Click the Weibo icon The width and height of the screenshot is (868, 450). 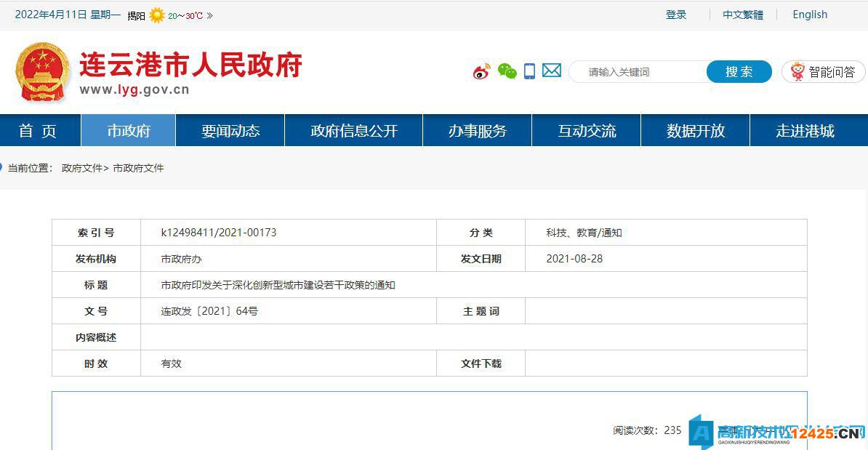tap(481, 71)
